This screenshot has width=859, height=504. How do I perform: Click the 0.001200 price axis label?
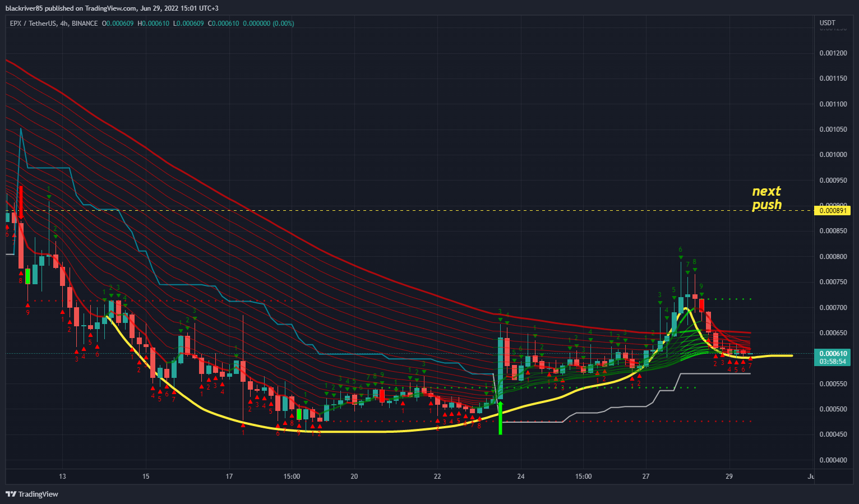click(833, 53)
